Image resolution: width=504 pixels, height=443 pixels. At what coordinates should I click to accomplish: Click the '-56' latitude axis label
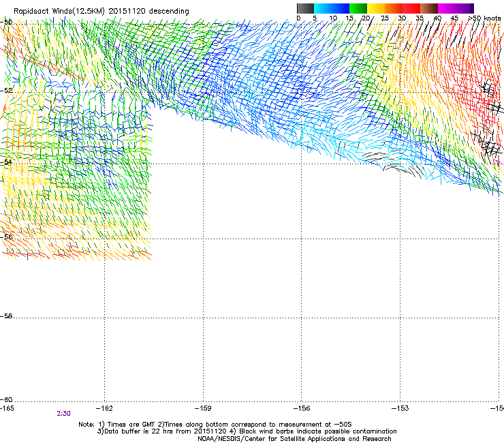point(6,236)
